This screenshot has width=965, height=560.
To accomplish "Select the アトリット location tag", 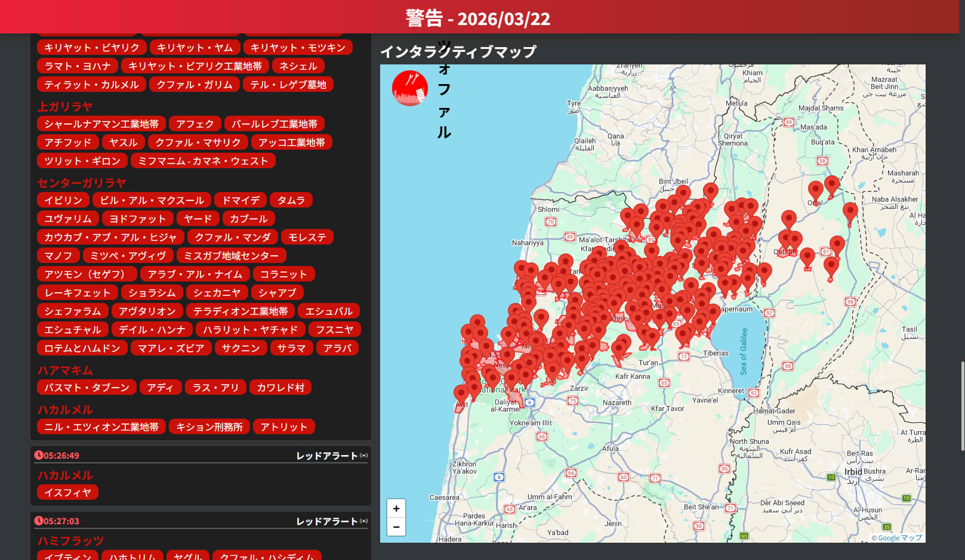I will pos(283,427).
